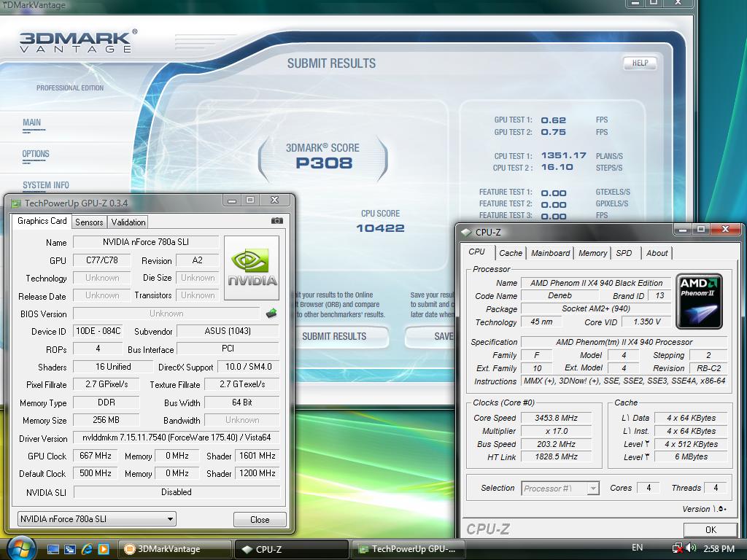Click the SUBMIT RESULTS button in 3DMark
Image resolution: width=747 pixels, height=560 pixels.
click(341, 336)
